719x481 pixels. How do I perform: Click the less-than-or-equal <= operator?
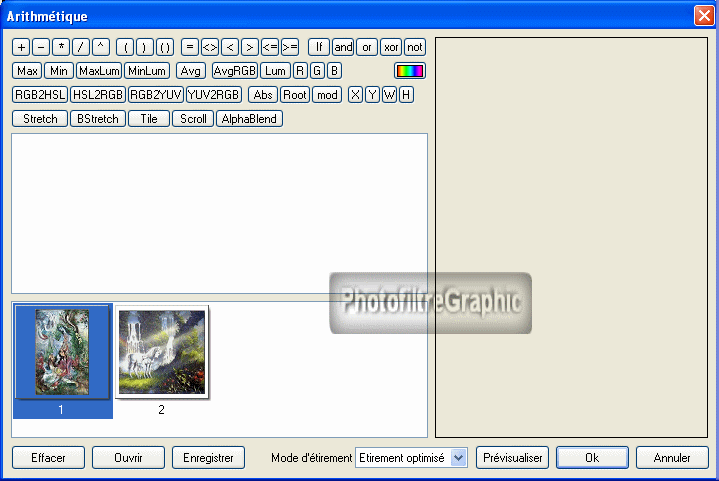tap(270, 47)
